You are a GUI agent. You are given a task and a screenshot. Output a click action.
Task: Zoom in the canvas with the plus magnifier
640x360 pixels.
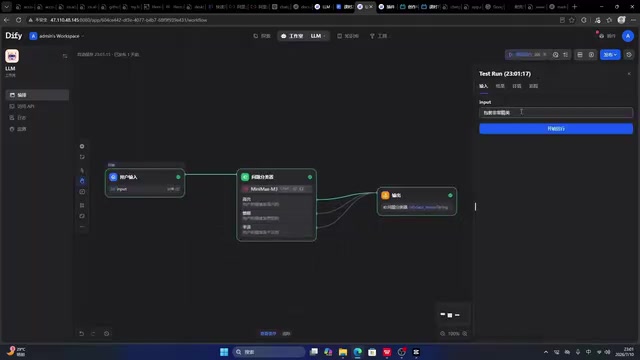click(x=464, y=333)
